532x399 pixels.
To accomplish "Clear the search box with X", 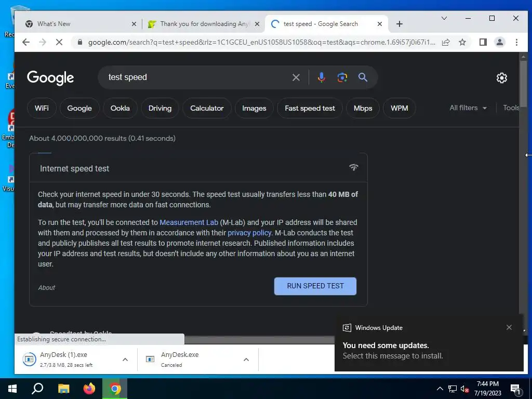I will (296, 77).
